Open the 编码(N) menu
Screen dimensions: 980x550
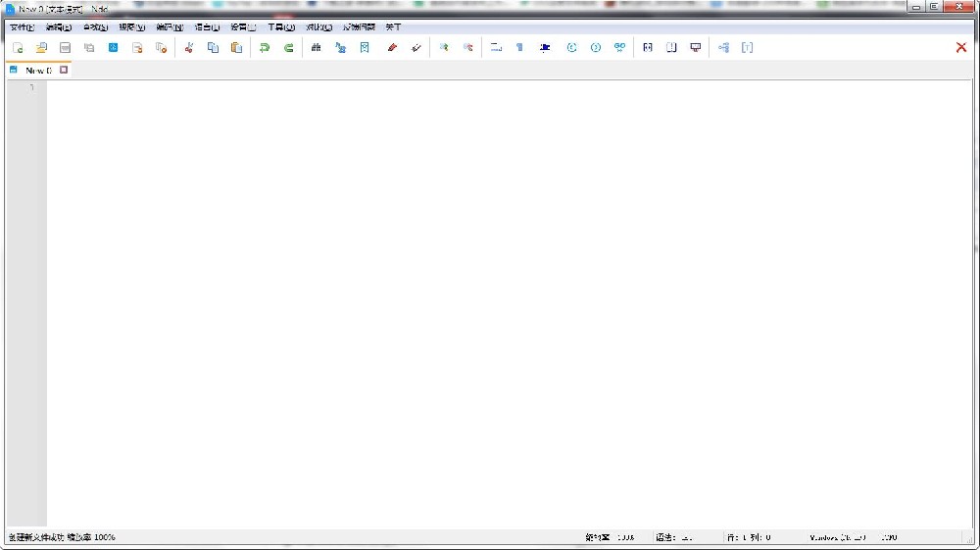point(170,26)
